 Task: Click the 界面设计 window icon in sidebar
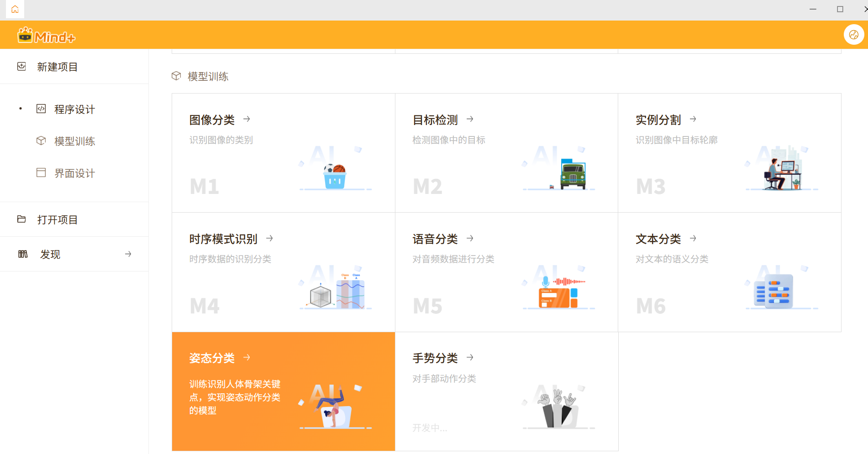click(41, 173)
